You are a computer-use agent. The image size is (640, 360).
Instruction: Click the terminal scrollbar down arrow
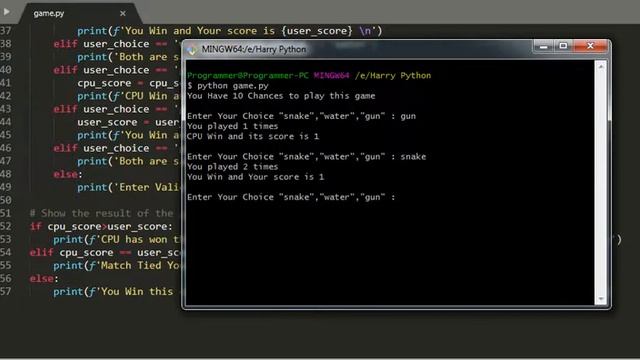[x=600, y=299]
